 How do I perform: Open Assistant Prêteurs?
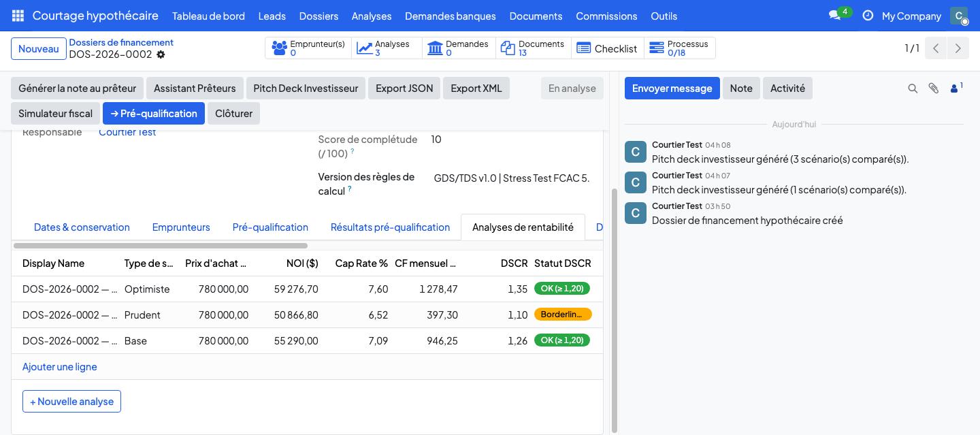195,88
